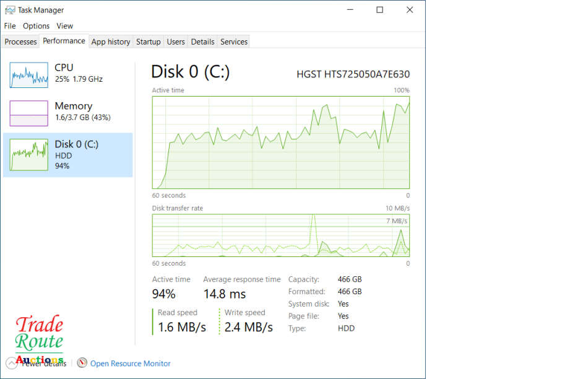
Task: Select the CPU mini graph thumbnail
Action: (x=28, y=74)
